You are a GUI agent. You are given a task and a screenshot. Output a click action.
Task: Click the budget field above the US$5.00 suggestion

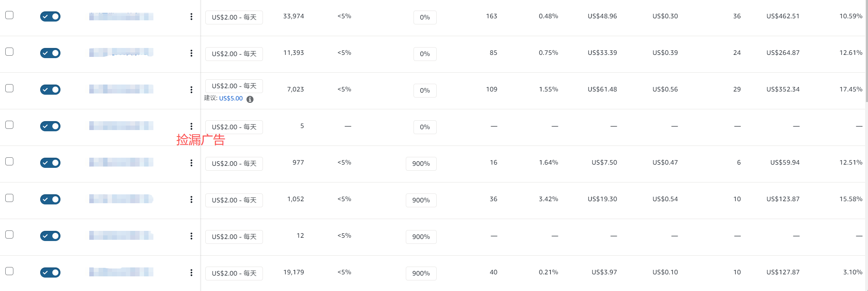coord(234,86)
